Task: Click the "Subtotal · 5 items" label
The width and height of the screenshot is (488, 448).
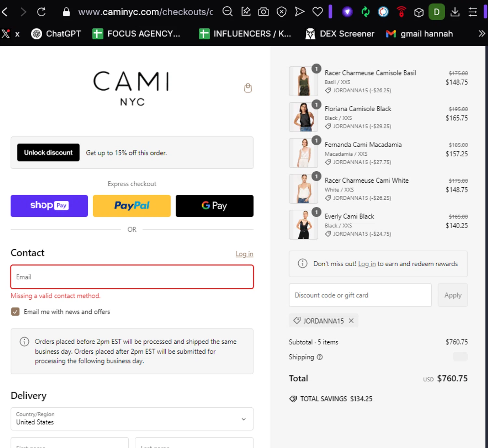Action: click(314, 342)
